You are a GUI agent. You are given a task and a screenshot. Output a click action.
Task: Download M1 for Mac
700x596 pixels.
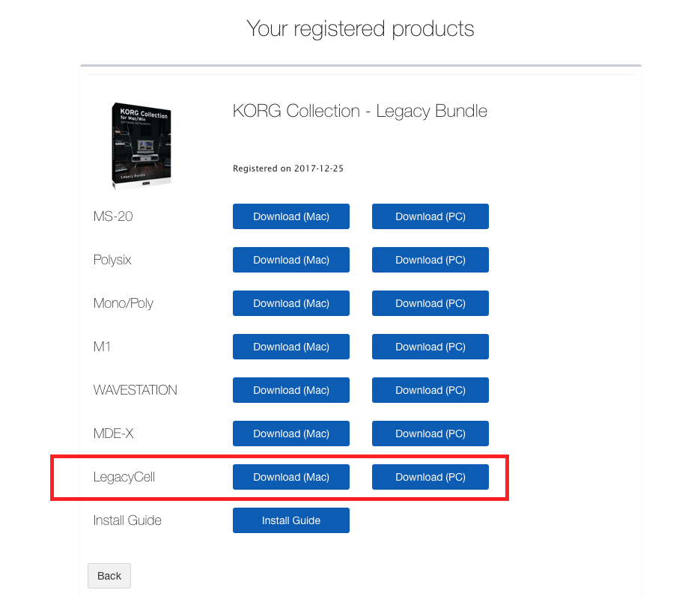290,347
